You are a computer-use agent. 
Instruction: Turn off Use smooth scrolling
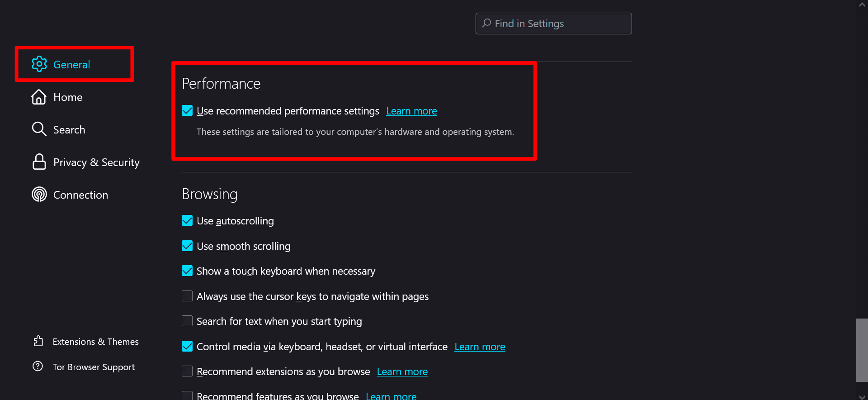tap(187, 246)
